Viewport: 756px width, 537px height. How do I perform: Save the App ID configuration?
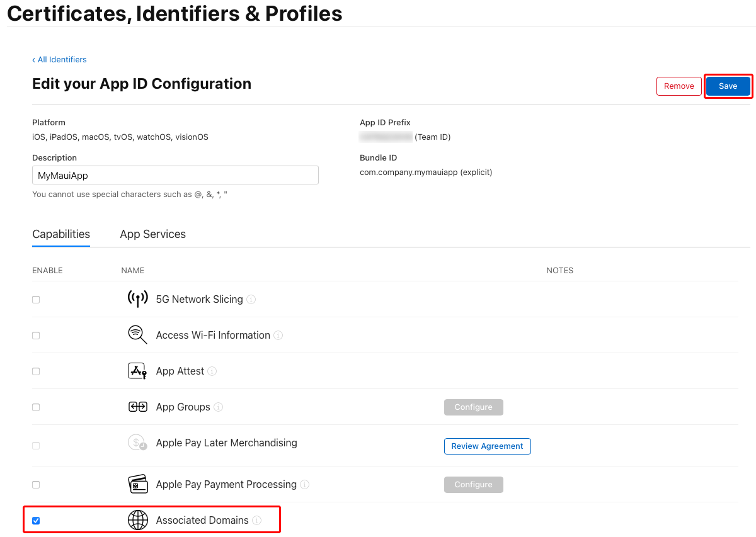tap(728, 86)
